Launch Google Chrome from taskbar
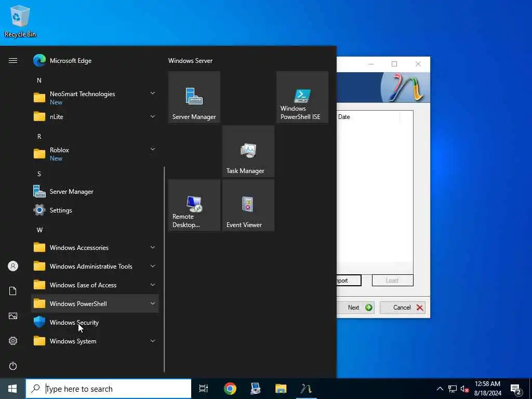 point(230,389)
